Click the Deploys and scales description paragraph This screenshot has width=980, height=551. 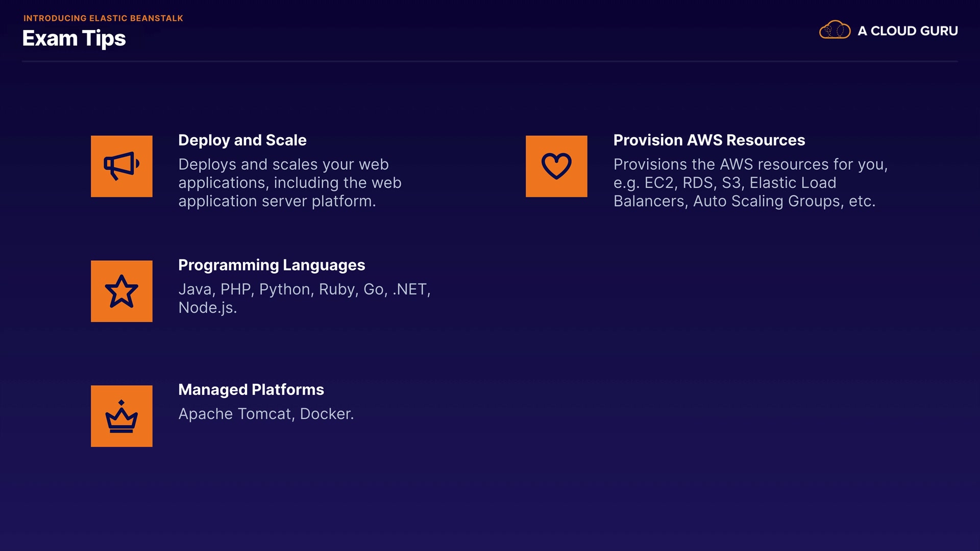tap(289, 183)
